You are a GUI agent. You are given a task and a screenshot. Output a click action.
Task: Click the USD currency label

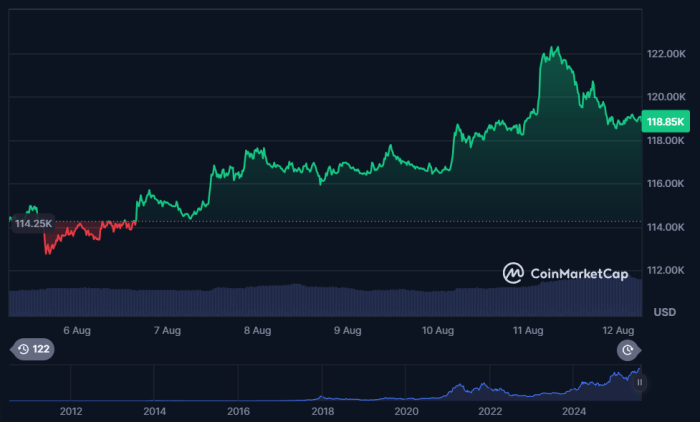665,312
